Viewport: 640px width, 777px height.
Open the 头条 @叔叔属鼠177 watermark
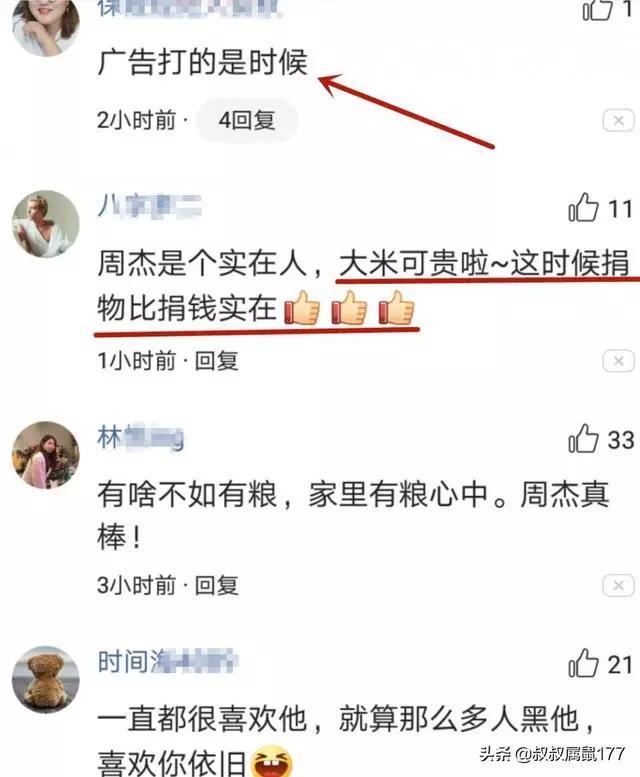(x=552, y=754)
